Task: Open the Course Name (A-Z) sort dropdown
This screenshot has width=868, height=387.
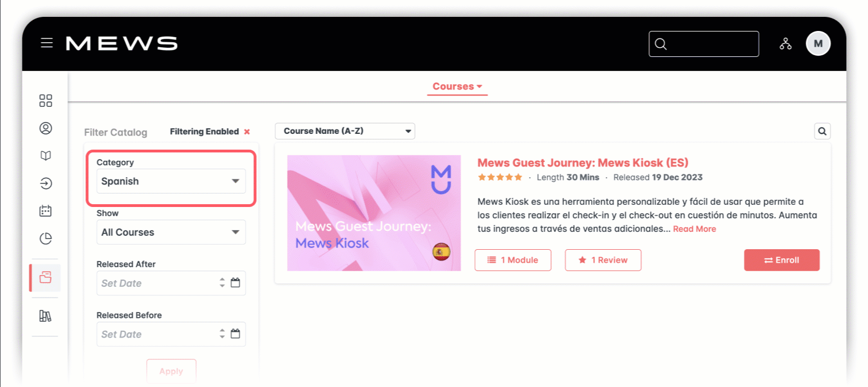Action: tap(344, 131)
